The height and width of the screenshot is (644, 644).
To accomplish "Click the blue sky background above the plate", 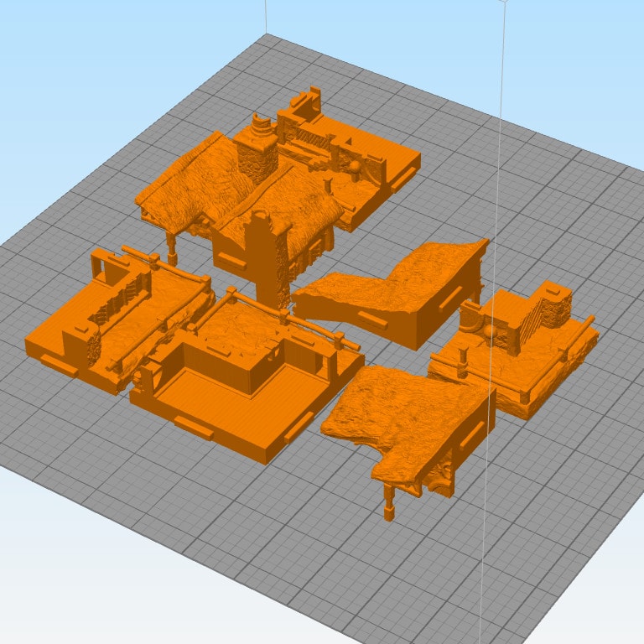I will tap(126, 67).
